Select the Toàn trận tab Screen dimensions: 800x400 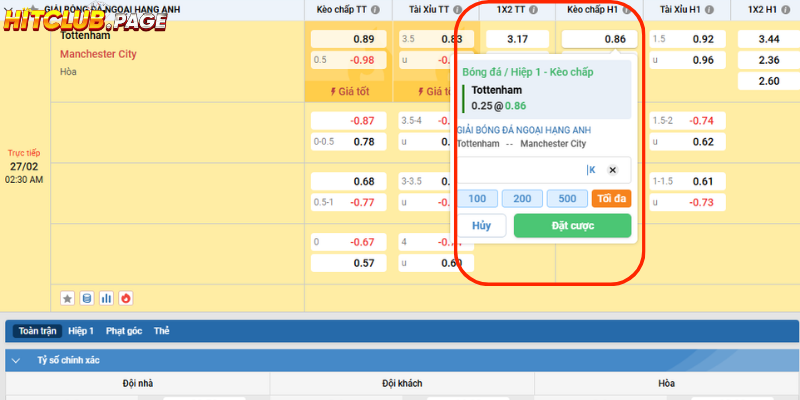(x=39, y=331)
